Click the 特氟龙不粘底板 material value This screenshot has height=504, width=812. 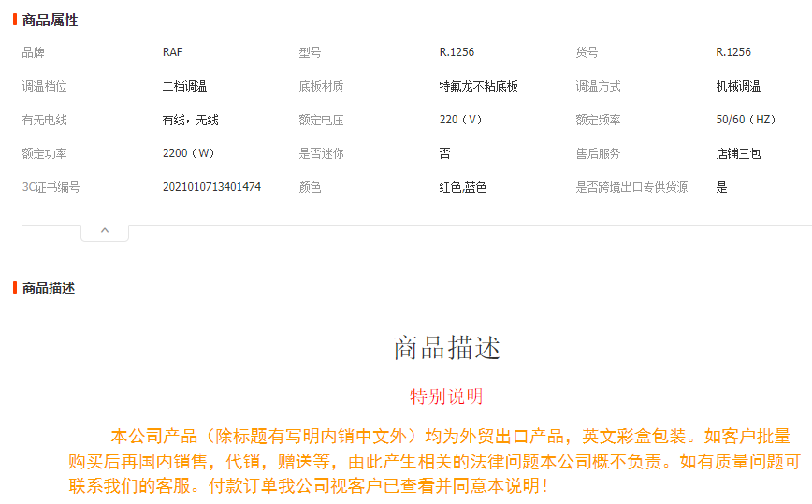click(x=478, y=86)
